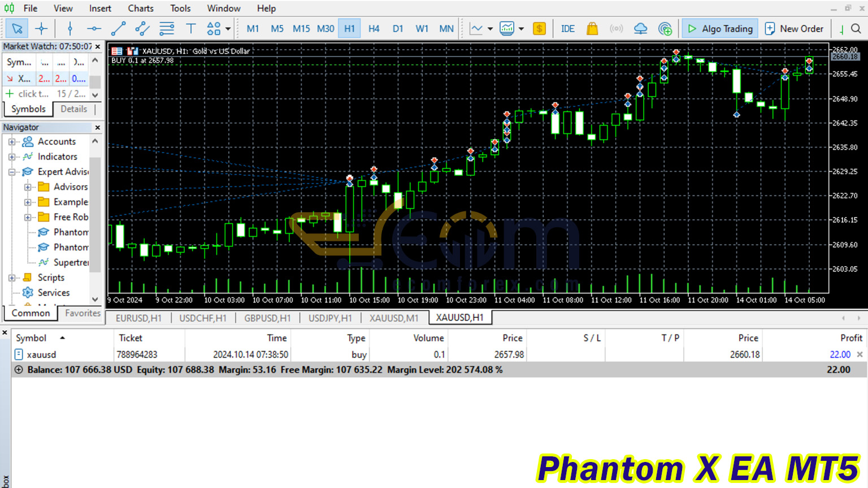Switch chart to W1 timeframe
Viewport: 868px width, 488px height.
pos(422,28)
